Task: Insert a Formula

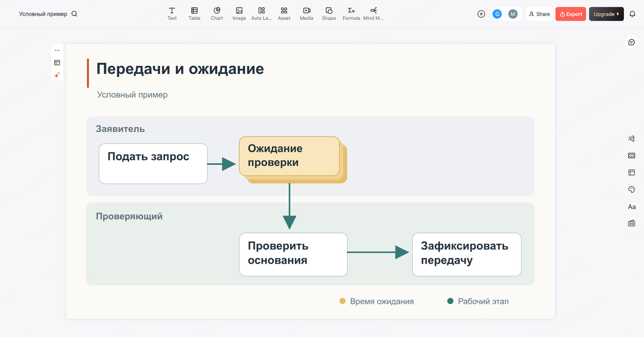Action: pyautogui.click(x=351, y=14)
